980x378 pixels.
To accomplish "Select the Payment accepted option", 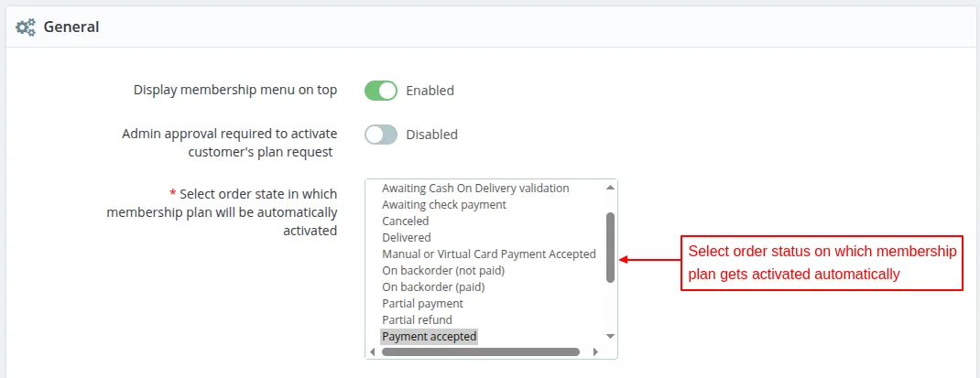I will 430,337.
